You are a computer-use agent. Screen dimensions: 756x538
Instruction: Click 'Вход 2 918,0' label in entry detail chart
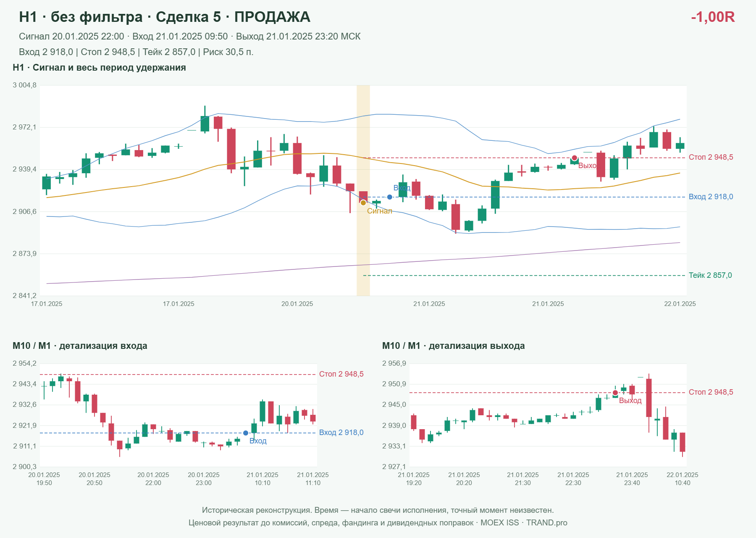click(341, 433)
